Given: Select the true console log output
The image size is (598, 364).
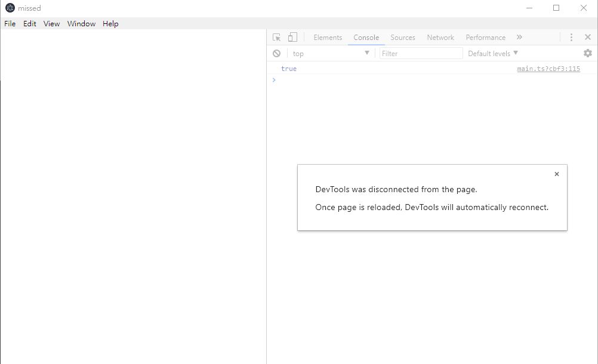Looking at the screenshot, I should pyautogui.click(x=289, y=69).
